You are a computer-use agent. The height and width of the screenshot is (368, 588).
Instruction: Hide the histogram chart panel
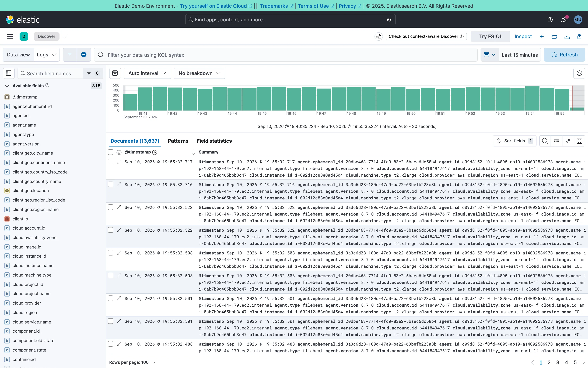(115, 73)
